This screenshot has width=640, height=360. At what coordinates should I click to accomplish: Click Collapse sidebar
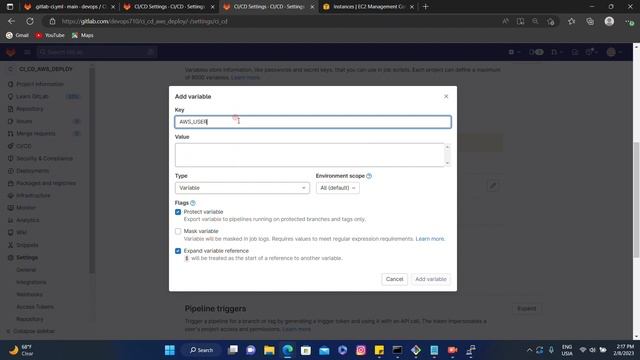click(x=31, y=331)
